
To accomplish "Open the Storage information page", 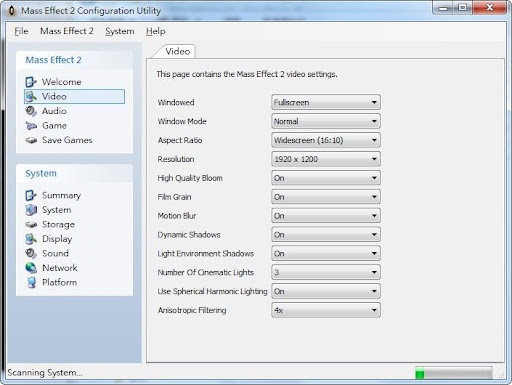I will click(58, 225).
